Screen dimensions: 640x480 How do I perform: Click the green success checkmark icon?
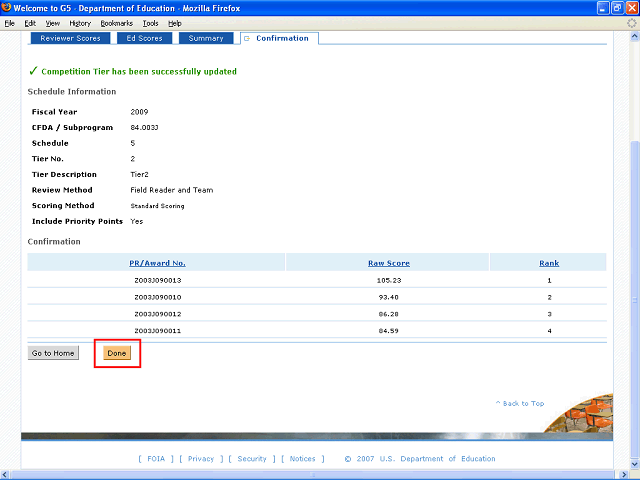click(x=33, y=71)
